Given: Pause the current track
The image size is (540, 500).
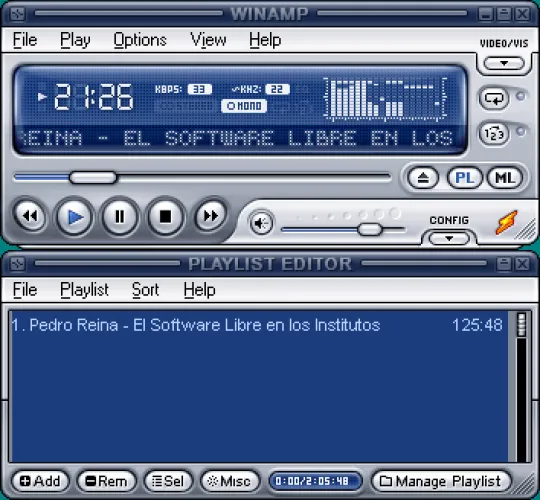Looking at the screenshot, I should (120, 217).
